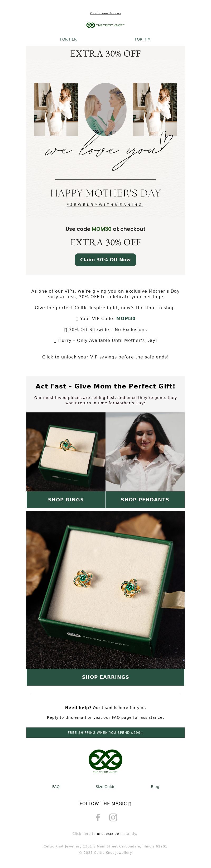Click the unsubscribe link
The width and height of the screenshot is (211, 868).
point(108,834)
